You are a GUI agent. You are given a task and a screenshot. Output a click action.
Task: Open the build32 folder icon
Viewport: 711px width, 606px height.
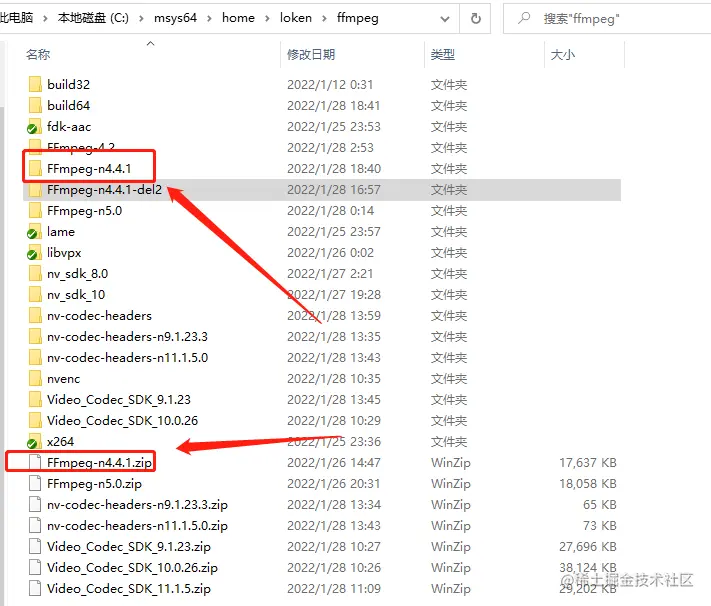(x=35, y=84)
